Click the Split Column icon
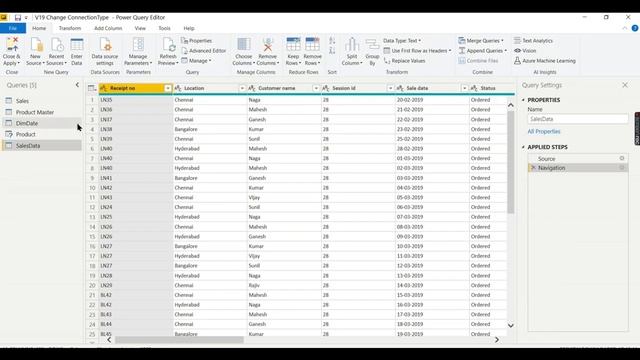The height and width of the screenshot is (360, 640). coord(352,44)
